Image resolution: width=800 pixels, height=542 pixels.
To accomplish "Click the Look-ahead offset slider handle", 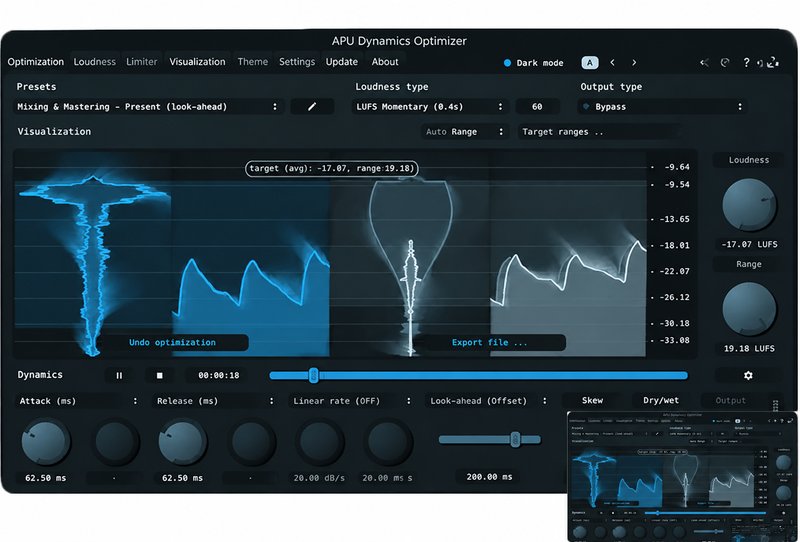I will (515, 439).
